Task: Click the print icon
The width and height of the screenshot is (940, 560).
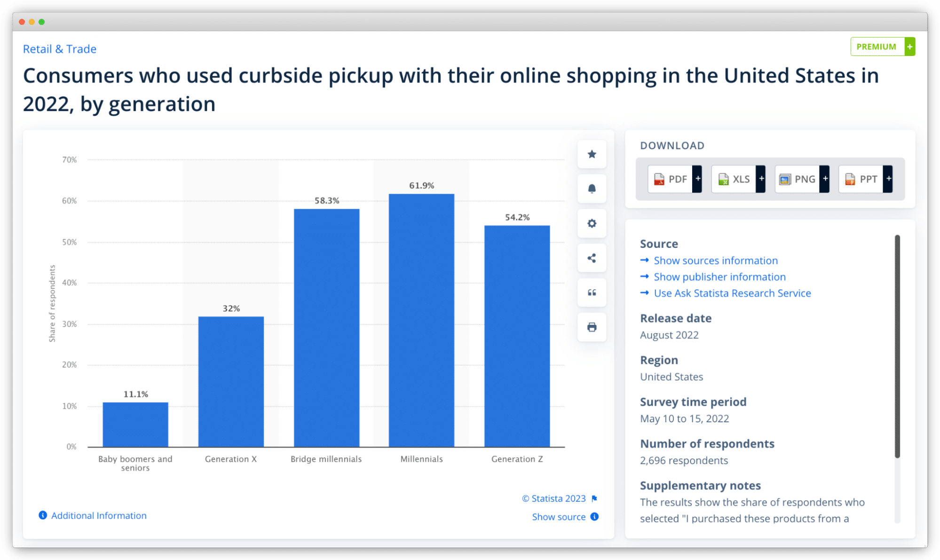Action: coord(592,327)
